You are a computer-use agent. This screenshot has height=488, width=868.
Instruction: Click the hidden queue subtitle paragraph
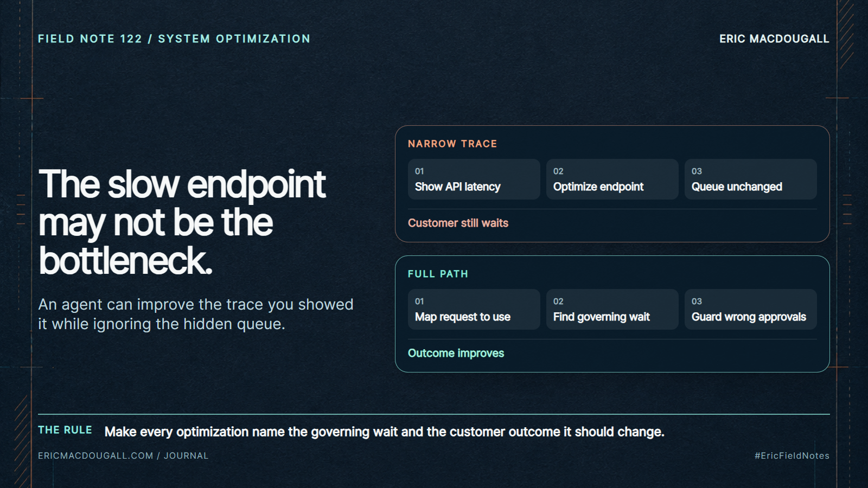[x=196, y=314]
